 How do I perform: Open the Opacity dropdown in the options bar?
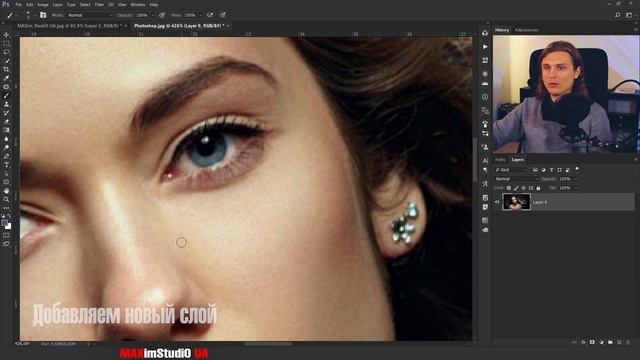tap(152, 15)
